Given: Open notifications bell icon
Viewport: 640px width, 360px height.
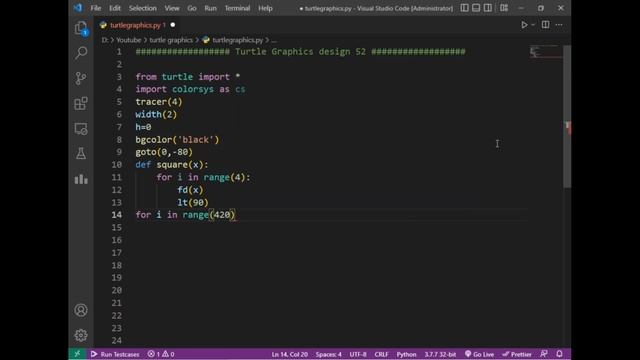Looking at the screenshot, I should point(559,354).
